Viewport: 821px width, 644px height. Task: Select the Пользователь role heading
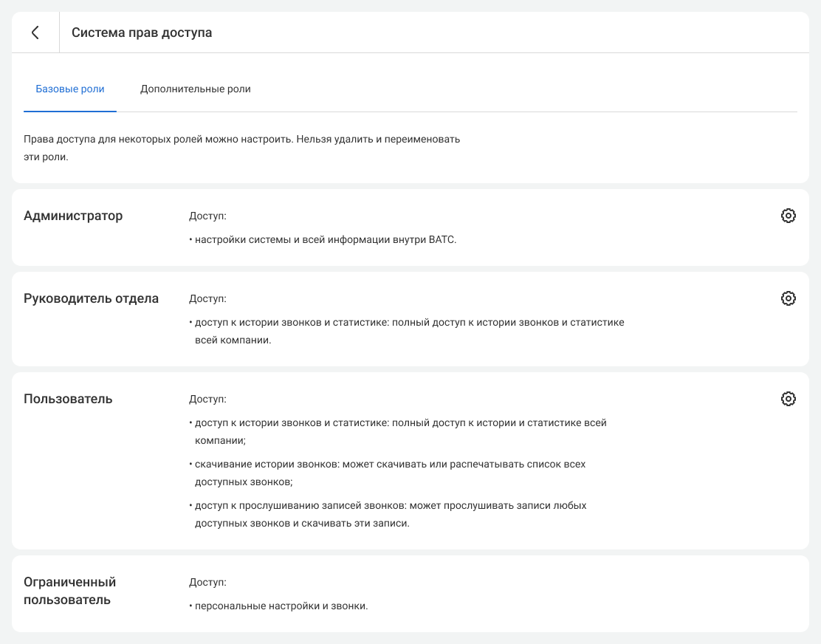[x=68, y=399]
